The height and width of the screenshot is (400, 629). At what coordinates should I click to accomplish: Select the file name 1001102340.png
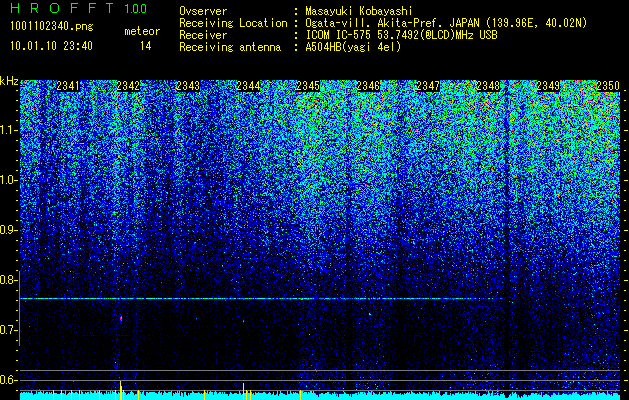[52, 27]
